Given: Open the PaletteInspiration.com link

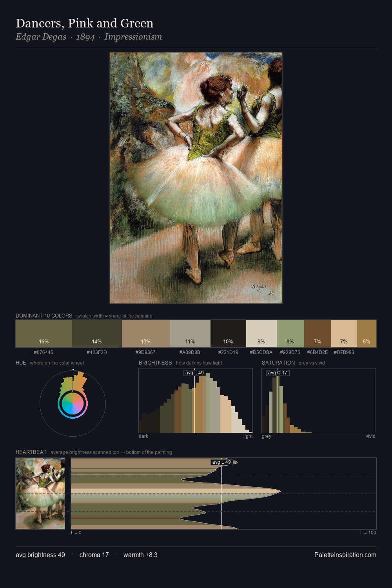Looking at the screenshot, I should coord(345,555).
